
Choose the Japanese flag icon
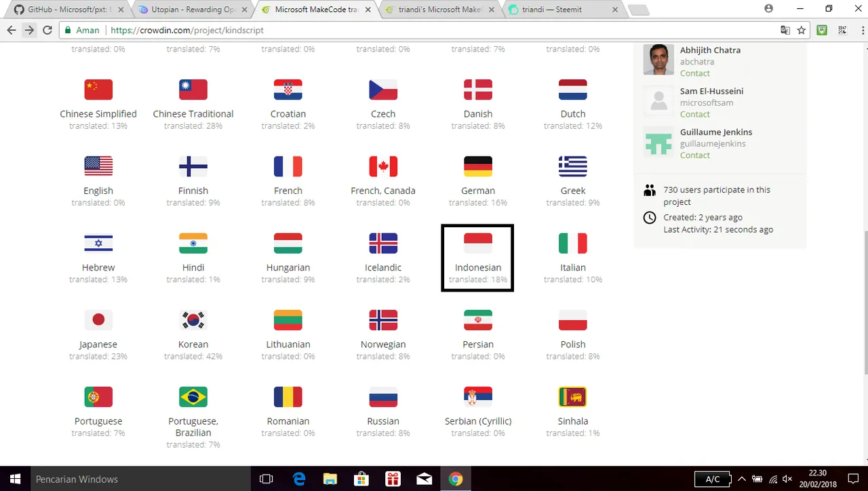point(98,320)
